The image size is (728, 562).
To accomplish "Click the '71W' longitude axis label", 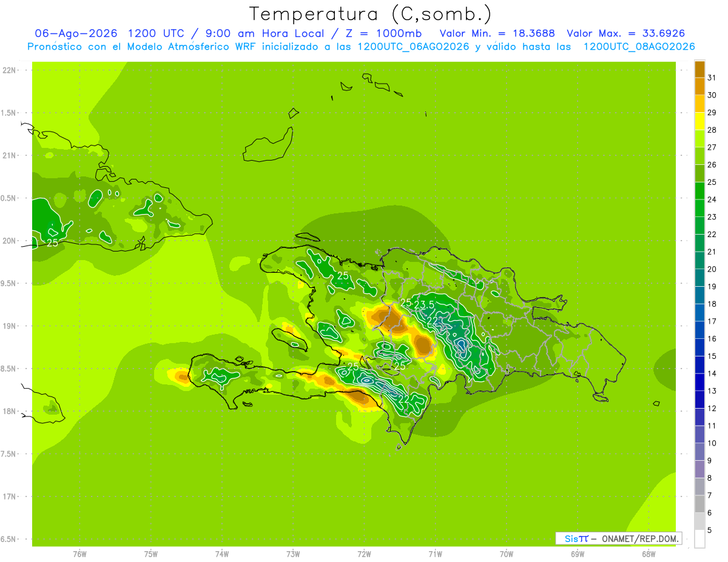I will [x=435, y=554].
